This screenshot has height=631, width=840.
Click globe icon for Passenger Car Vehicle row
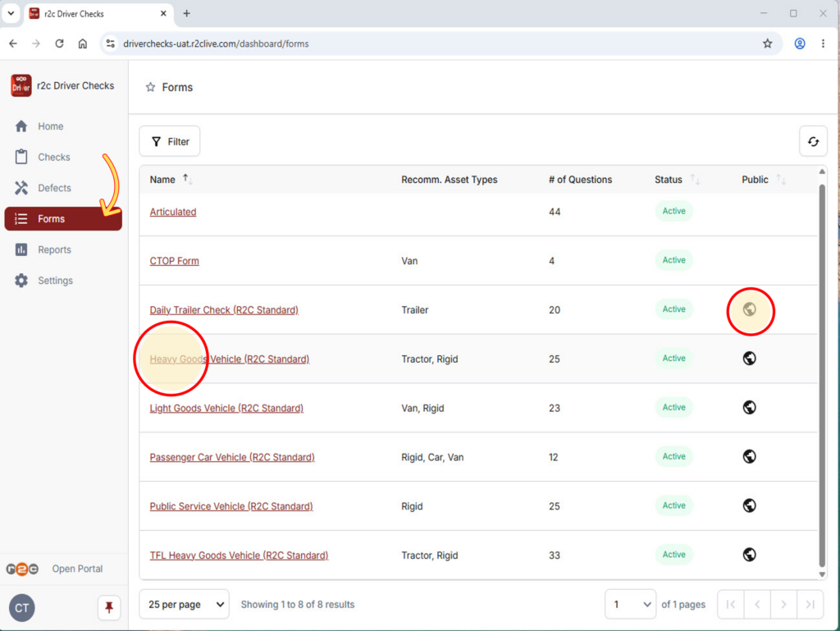(x=750, y=456)
